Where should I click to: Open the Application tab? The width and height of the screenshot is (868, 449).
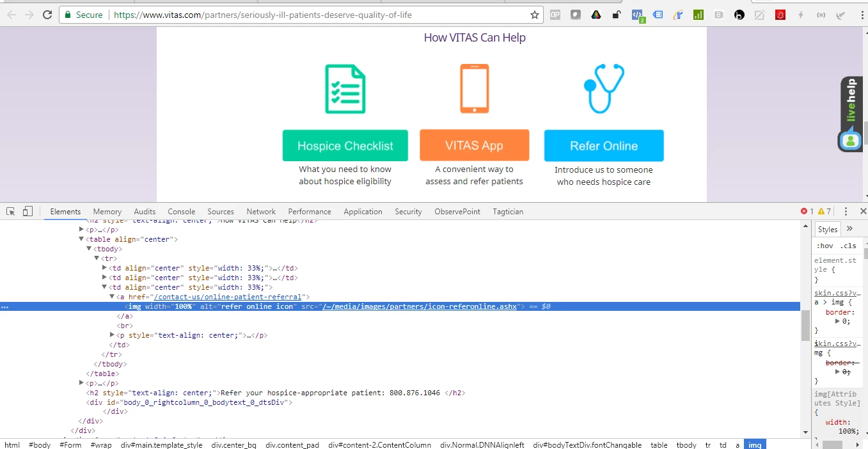(363, 212)
